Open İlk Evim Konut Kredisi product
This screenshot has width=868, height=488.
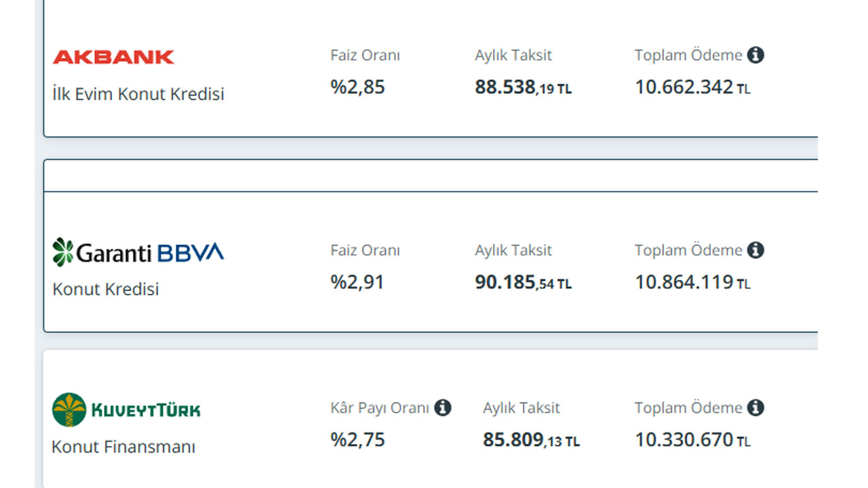pos(138,94)
